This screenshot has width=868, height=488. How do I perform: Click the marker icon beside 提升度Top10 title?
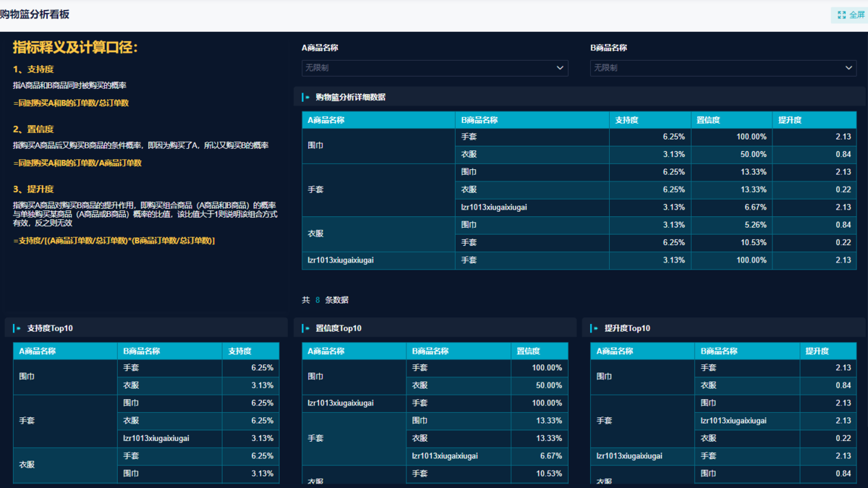(x=595, y=328)
